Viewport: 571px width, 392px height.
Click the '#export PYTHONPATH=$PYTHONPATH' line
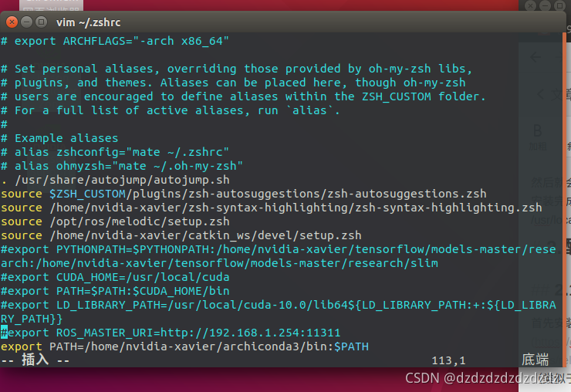pos(279,249)
